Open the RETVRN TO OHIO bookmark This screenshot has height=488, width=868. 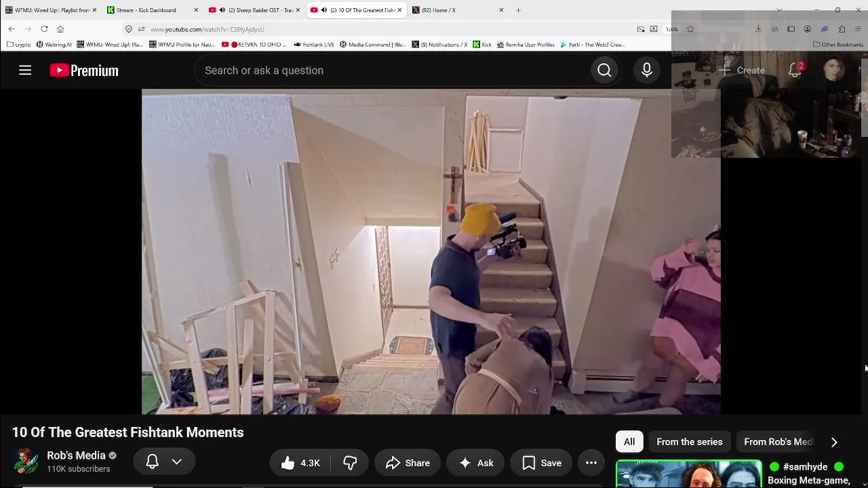tap(255, 45)
